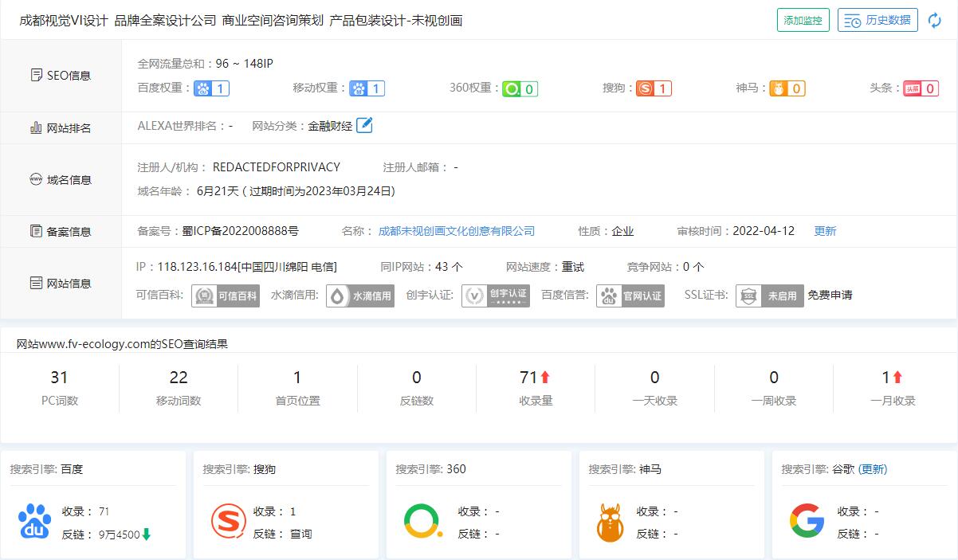Click the Baidu weight badge
Viewport: 958px width, 560px height.
[x=211, y=88]
